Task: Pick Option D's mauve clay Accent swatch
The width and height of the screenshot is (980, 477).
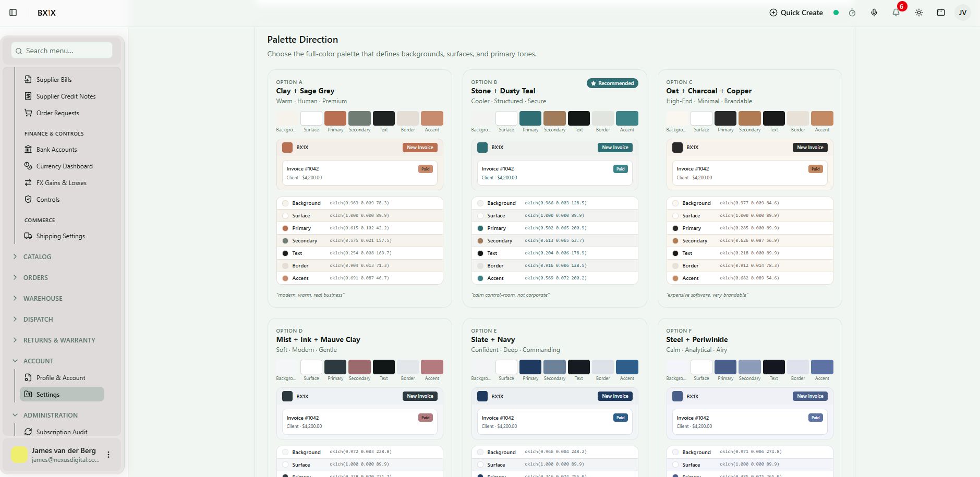Action: 432,367
